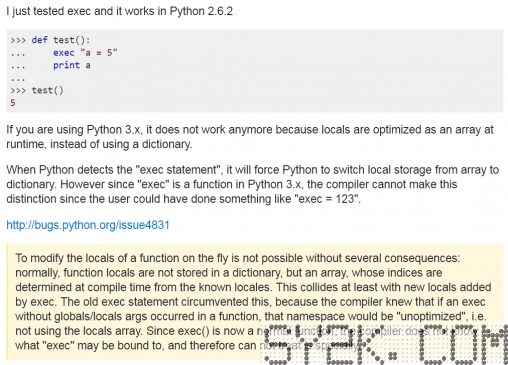Click the output value 5 in code block
Image resolution: width=508 pixels, height=365 pixels.
(13, 103)
